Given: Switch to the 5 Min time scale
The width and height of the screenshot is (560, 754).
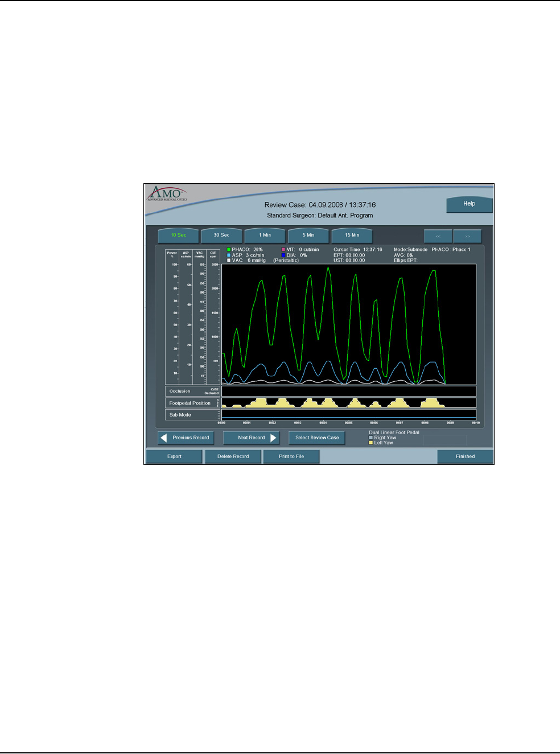Looking at the screenshot, I should pyautogui.click(x=308, y=236).
